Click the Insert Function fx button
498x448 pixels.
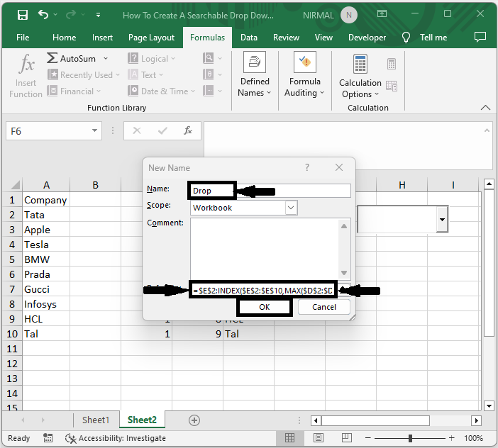[26, 76]
